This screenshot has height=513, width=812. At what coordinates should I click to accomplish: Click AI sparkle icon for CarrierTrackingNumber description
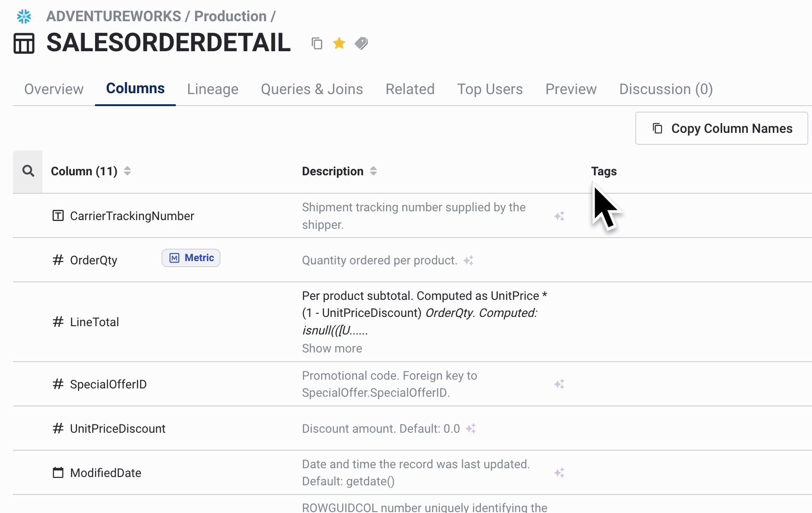559,216
